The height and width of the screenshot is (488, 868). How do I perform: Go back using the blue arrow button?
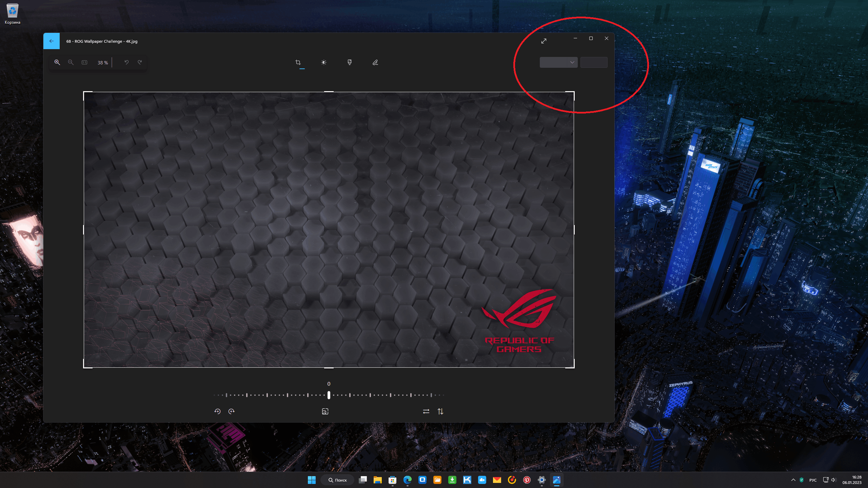coord(52,41)
